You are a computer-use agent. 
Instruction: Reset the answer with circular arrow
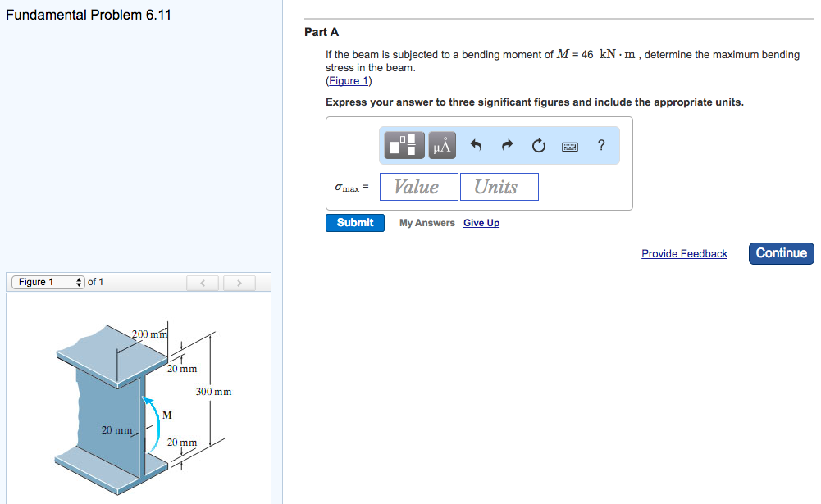coord(538,145)
